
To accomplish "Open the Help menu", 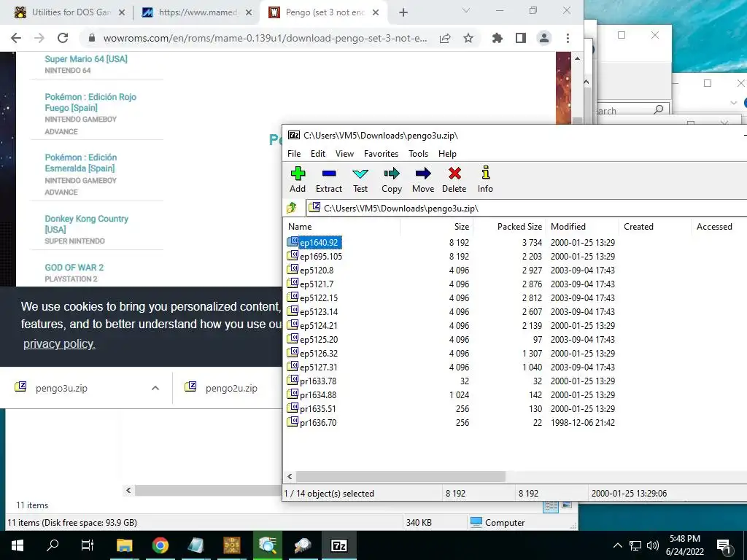I will tap(447, 153).
